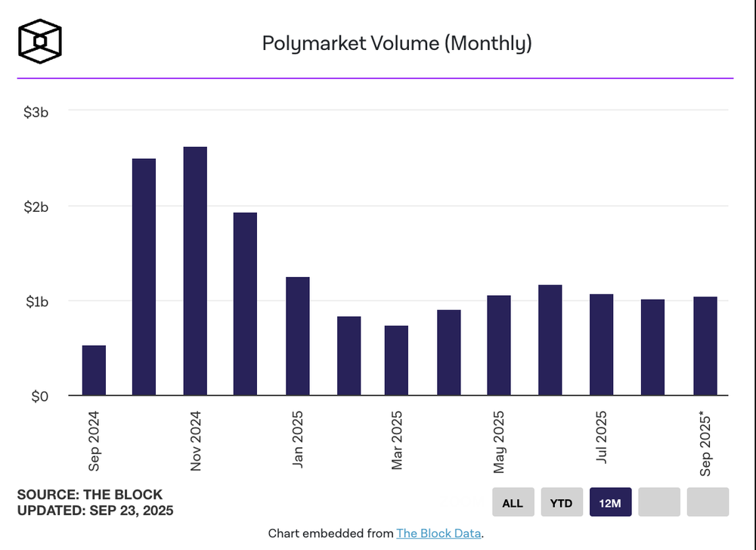Select the ALL time range button
The width and height of the screenshot is (756, 550).
tap(513, 502)
